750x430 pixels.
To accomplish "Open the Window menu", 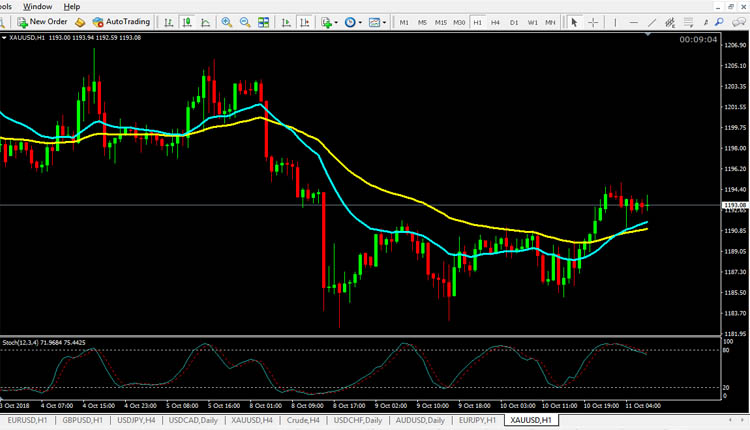I will click(37, 7).
